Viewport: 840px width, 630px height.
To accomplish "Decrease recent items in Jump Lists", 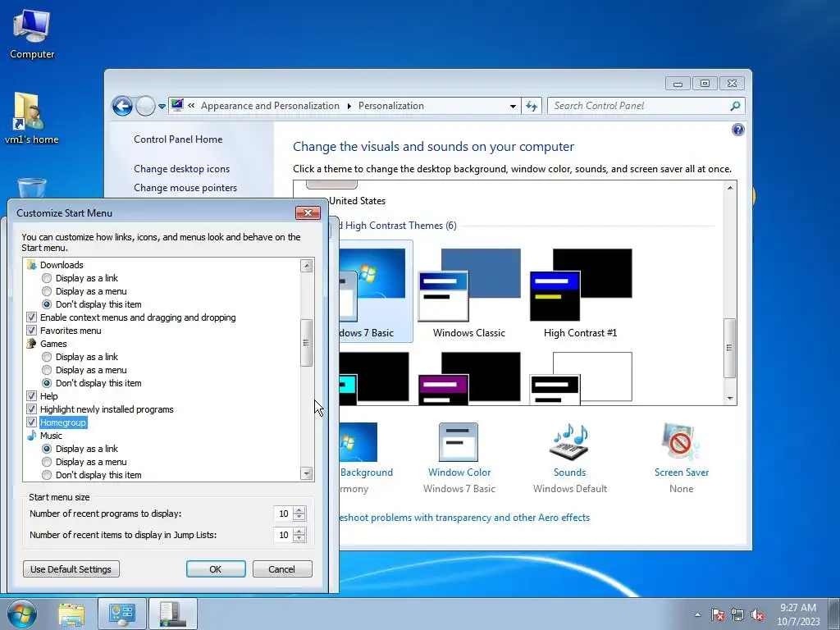I will click(299, 538).
